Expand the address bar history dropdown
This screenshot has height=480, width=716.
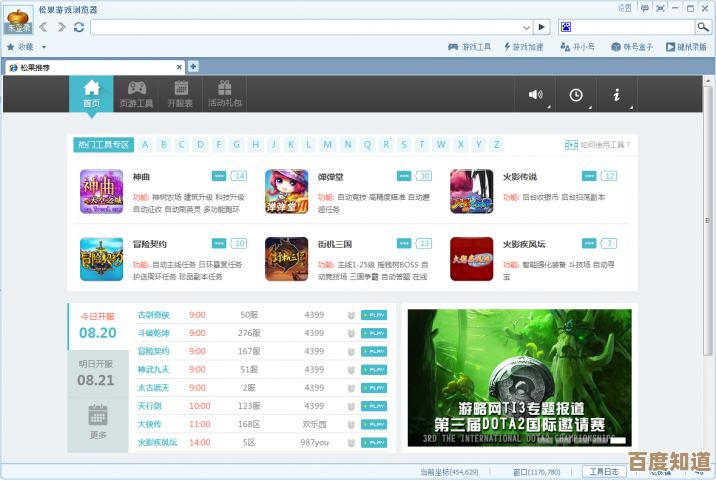pos(526,27)
